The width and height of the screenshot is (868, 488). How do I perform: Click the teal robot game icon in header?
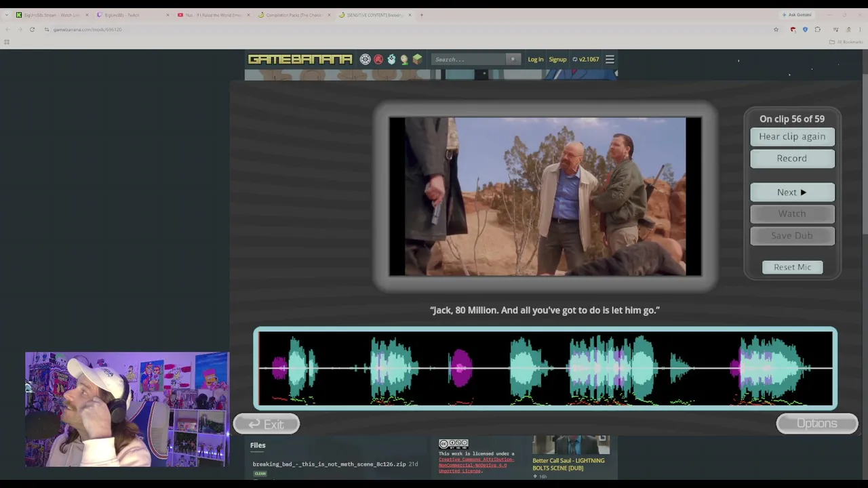coord(391,60)
